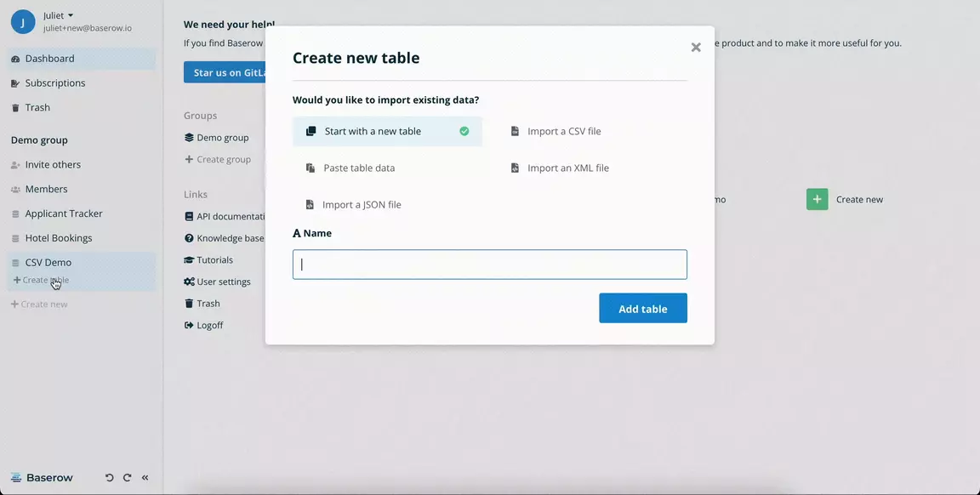980x495 pixels.
Task: Expand the Hotel Bookings database
Action: (58, 238)
